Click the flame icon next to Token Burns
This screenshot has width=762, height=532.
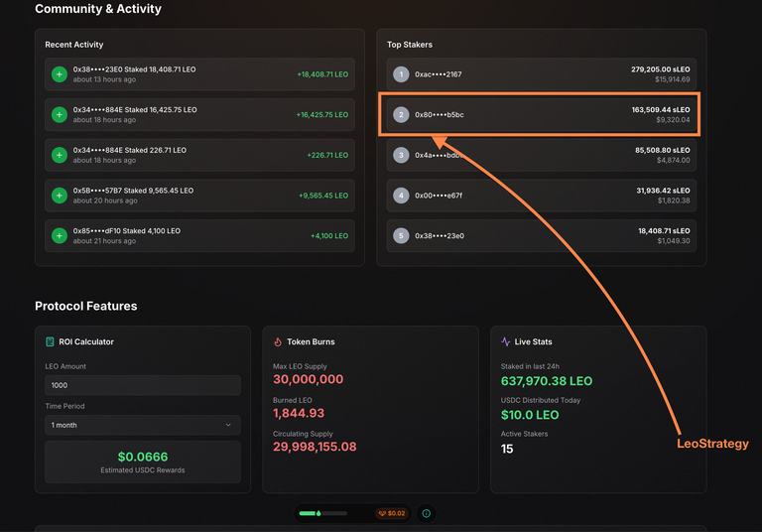point(278,341)
